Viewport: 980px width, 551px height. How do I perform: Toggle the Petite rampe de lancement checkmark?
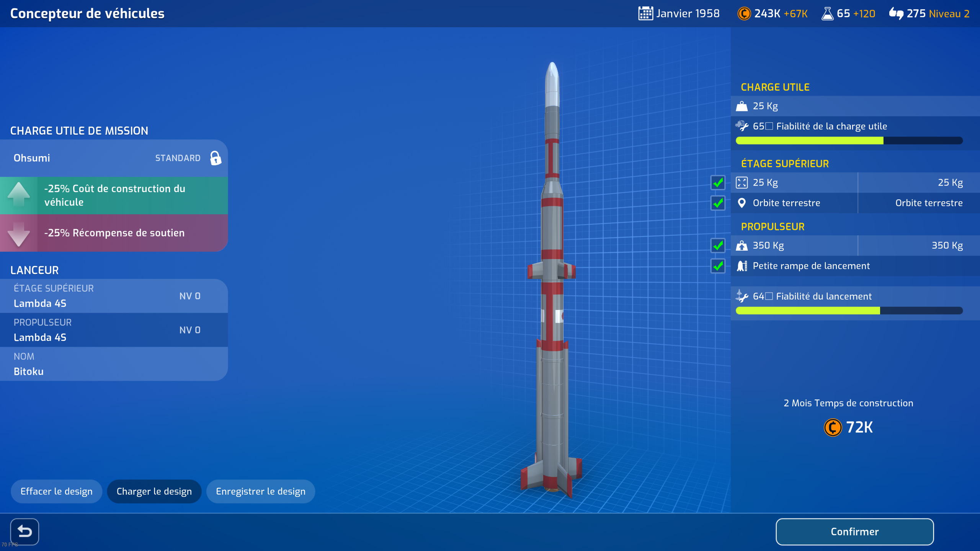tap(718, 266)
